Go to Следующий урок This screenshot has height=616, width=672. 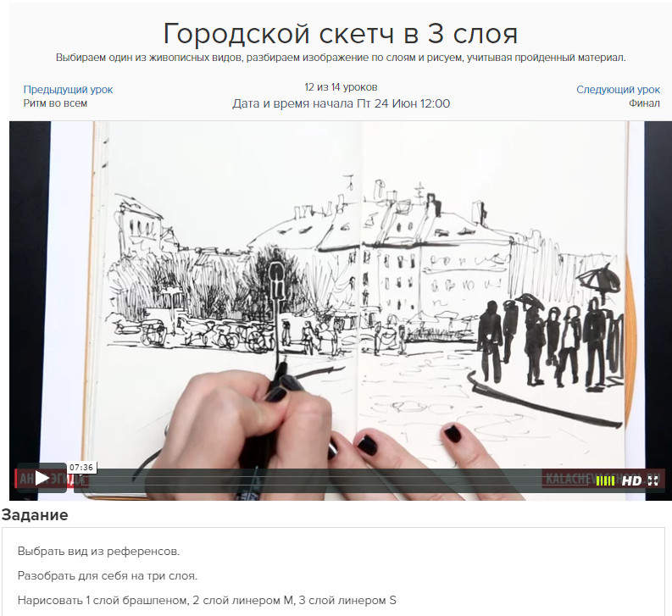(618, 90)
